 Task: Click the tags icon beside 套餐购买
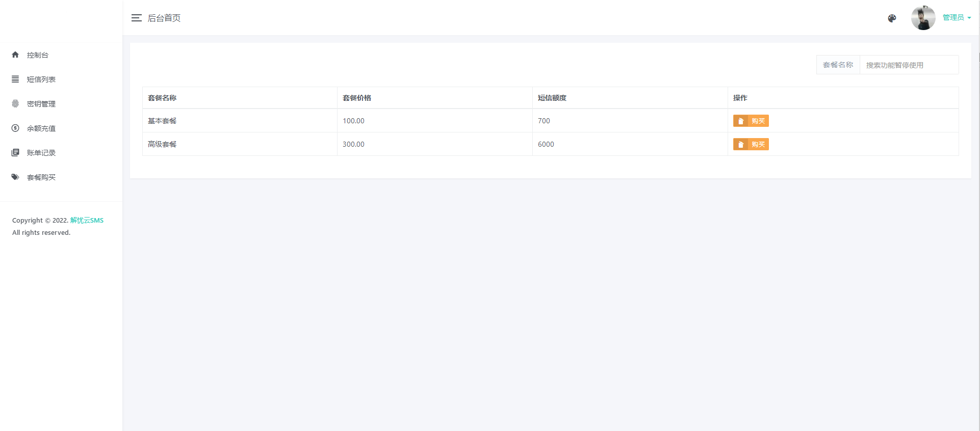click(15, 177)
